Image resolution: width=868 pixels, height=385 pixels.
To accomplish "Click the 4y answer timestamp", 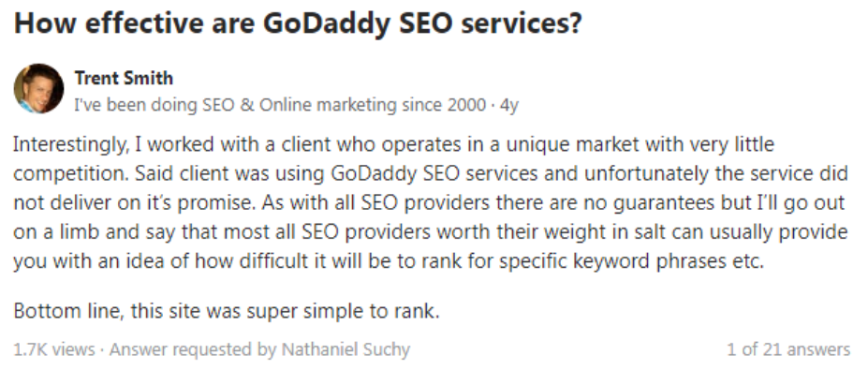I will click(508, 105).
